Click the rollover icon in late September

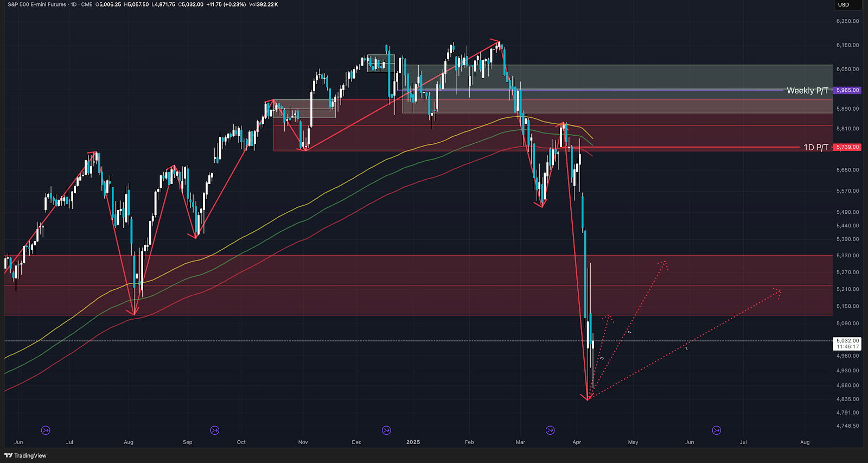click(215, 430)
